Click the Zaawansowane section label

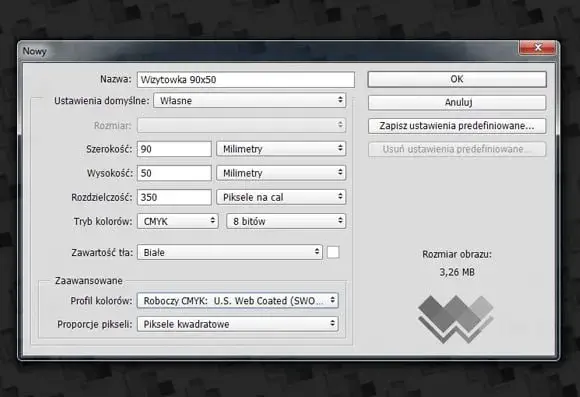point(89,281)
